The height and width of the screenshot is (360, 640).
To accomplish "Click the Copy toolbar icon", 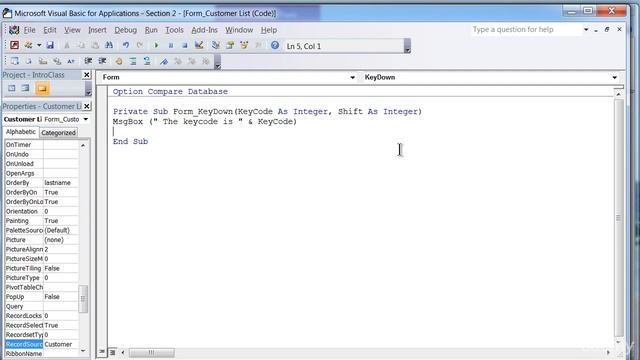I will (81, 45).
